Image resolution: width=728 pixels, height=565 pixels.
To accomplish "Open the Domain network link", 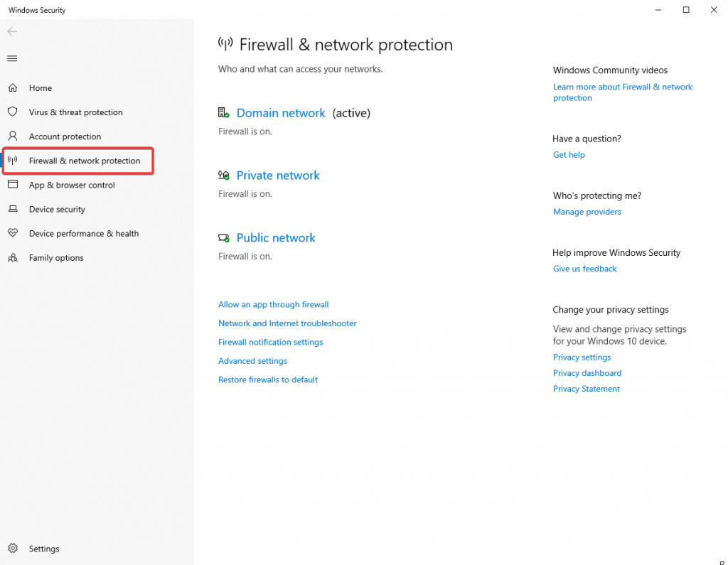I will pyautogui.click(x=281, y=113).
